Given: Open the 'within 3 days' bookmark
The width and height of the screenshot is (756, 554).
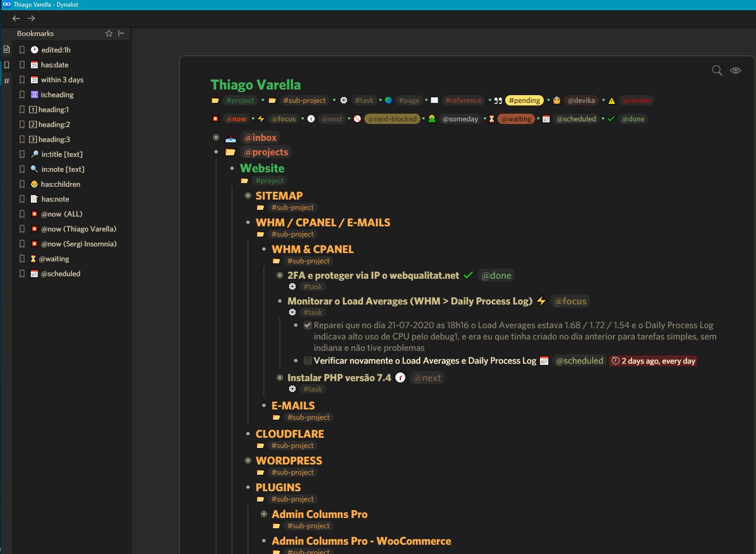Looking at the screenshot, I should [x=62, y=80].
